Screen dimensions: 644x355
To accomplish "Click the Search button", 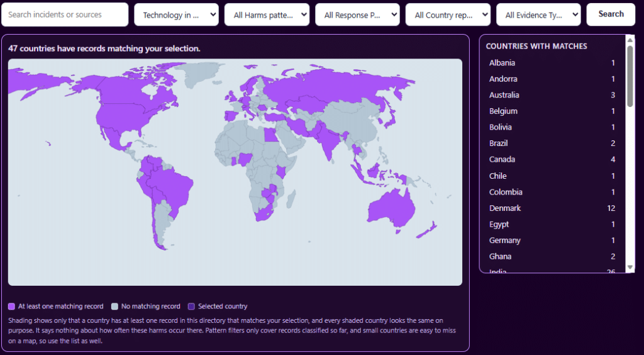I will pyautogui.click(x=611, y=14).
